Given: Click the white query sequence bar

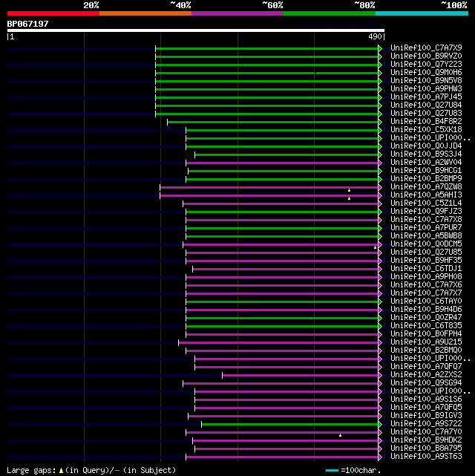Looking at the screenshot, I should pos(196,30).
